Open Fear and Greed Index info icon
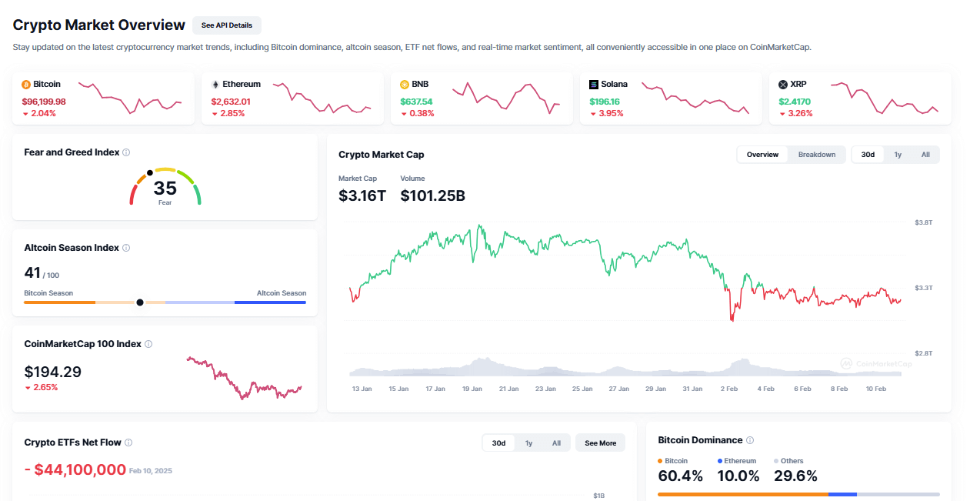The height and width of the screenshot is (501, 980). tap(126, 152)
